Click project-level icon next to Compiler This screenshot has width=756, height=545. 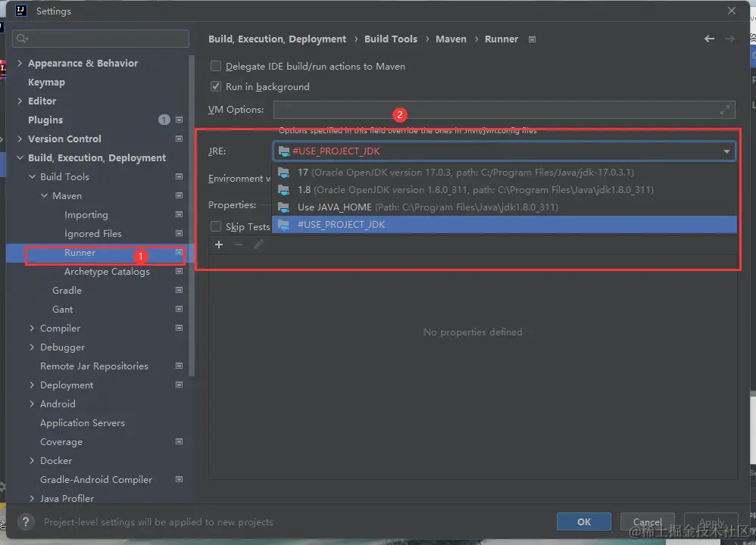coord(179,329)
